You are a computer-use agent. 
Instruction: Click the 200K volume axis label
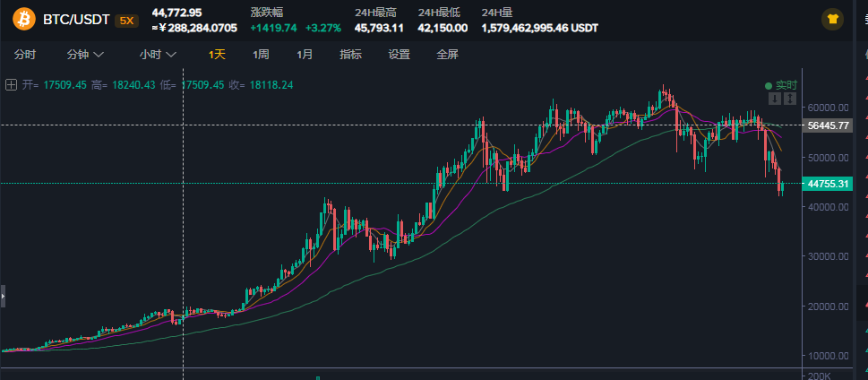click(820, 376)
